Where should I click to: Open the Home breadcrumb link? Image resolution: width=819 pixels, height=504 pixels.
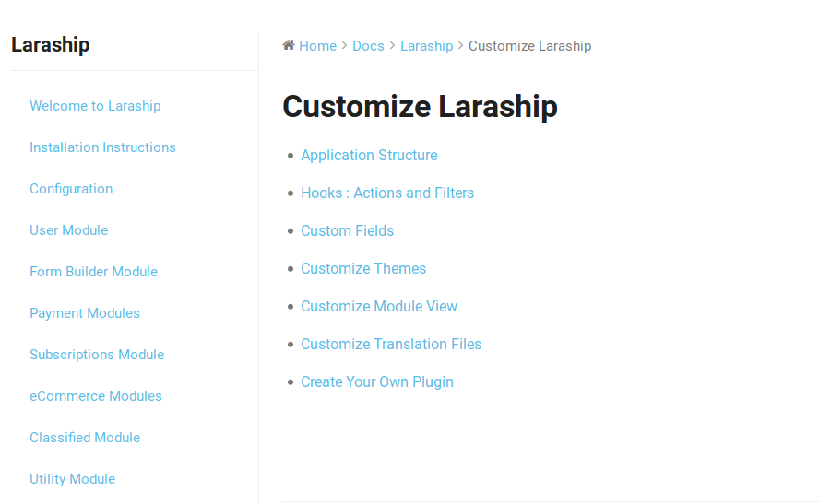click(317, 46)
